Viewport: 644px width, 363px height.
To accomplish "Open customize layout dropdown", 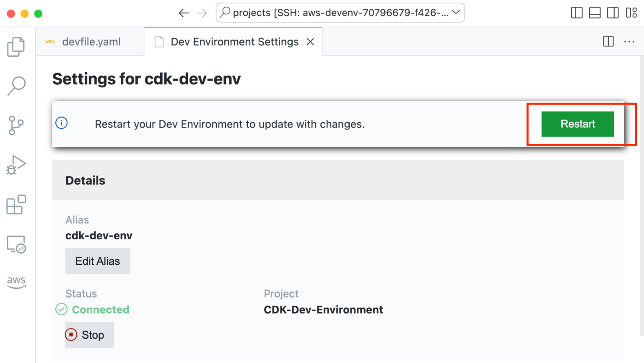I will [631, 13].
